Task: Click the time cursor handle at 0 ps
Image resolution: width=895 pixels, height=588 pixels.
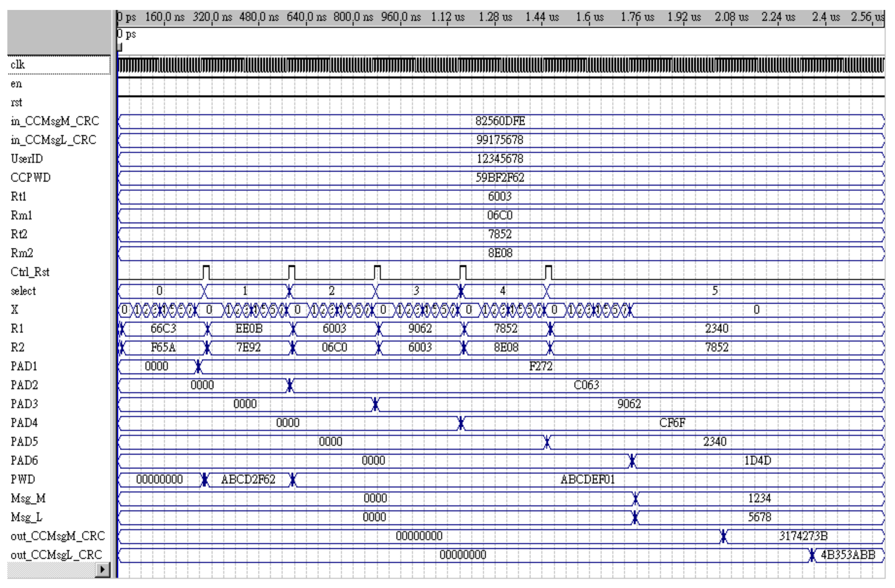Action: [119, 47]
